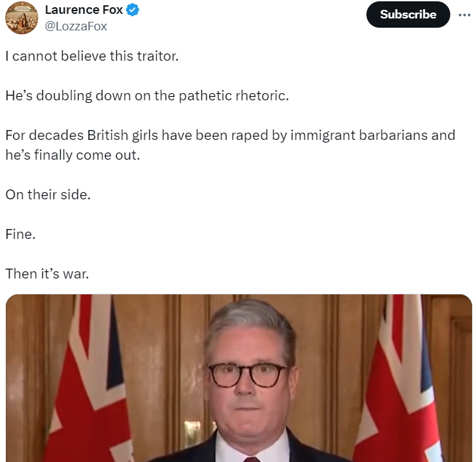The image size is (476, 462).
Task: Click the blue verified checkmark badge
Action: click(133, 10)
